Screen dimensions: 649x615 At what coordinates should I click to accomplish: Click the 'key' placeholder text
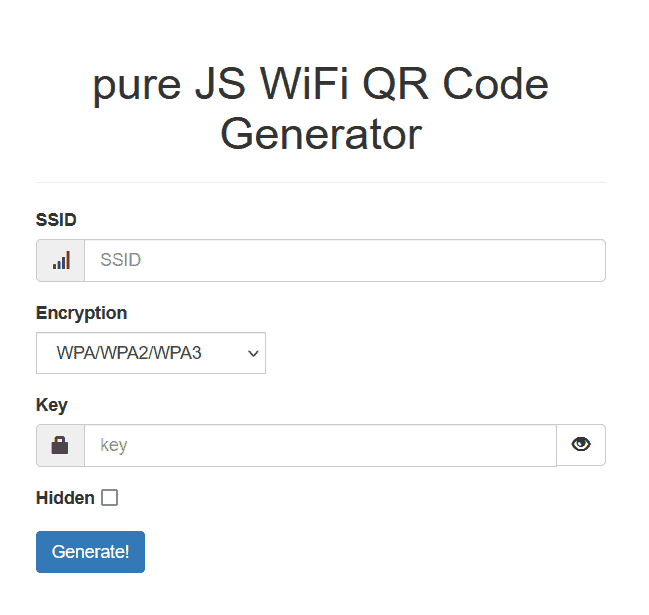pyautogui.click(x=114, y=445)
